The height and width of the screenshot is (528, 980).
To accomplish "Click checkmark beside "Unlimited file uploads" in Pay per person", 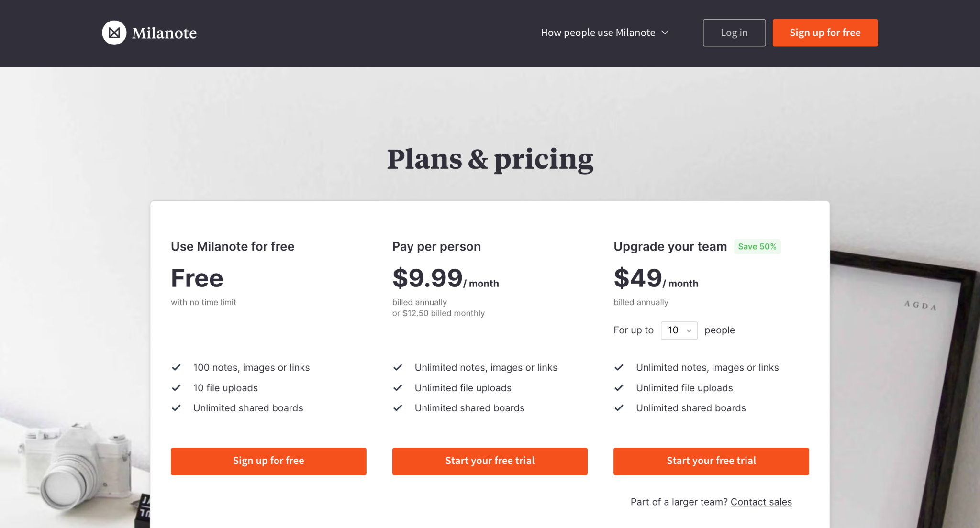I will pyautogui.click(x=398, y=388).
